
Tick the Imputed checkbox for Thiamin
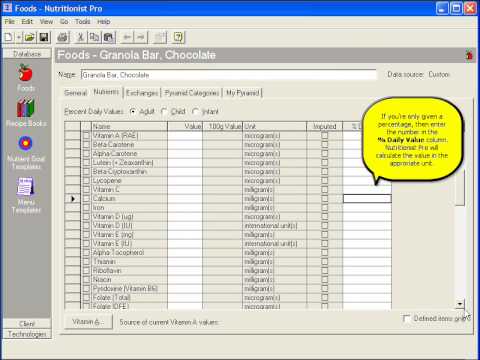click(324, 262)
